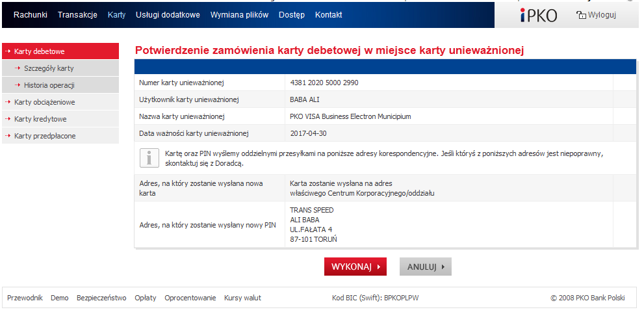
Task: Click the card name PKO VISA Business Electron Municipium
Action: tap(350, 116)
